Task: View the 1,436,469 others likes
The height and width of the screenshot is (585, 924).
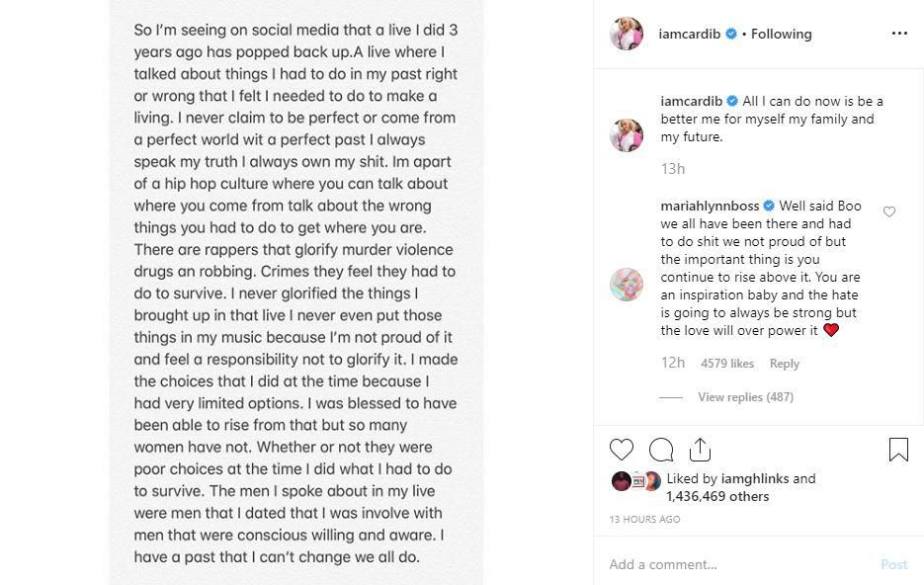Action: tap(717, 496)
